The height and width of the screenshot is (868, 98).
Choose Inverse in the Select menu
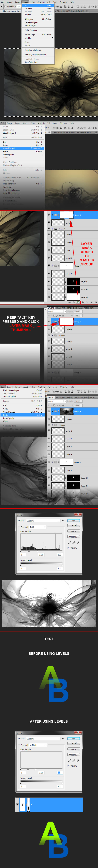[x=38, y=15]
